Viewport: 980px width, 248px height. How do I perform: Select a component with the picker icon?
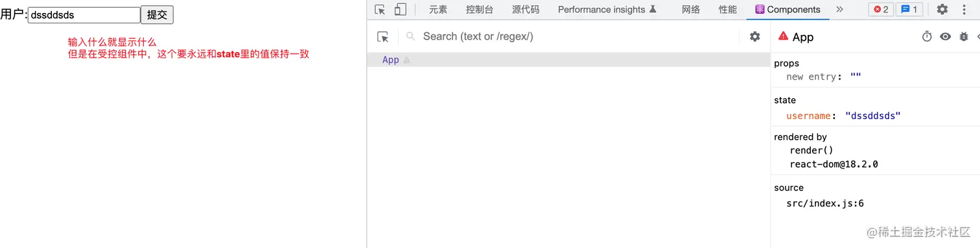[383, 37]
